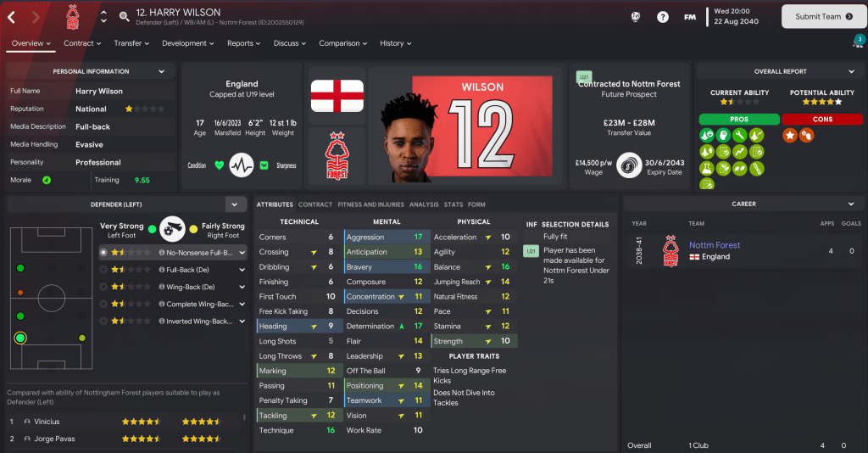Click the Nottm Forest club badge in header
The image size is (868, 453).
coord(73,17)
